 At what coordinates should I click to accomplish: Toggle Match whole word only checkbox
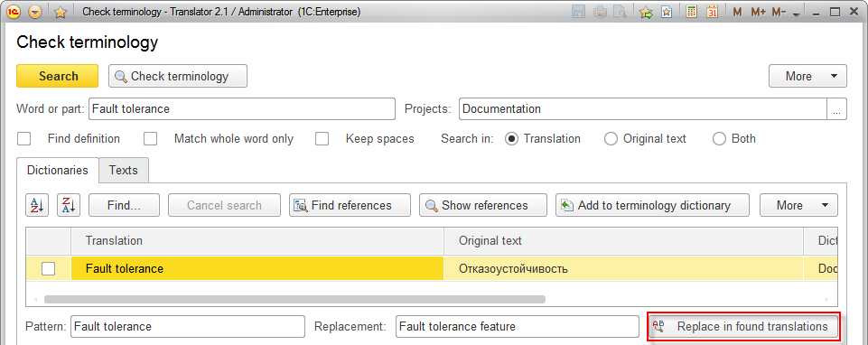pyautogui.click(x=151, y=138)
